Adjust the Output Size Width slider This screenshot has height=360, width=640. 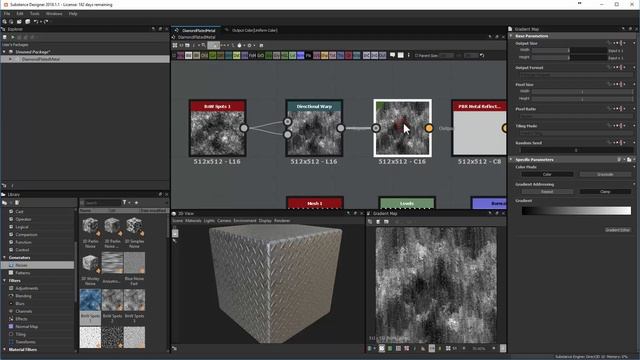(569, 50)
